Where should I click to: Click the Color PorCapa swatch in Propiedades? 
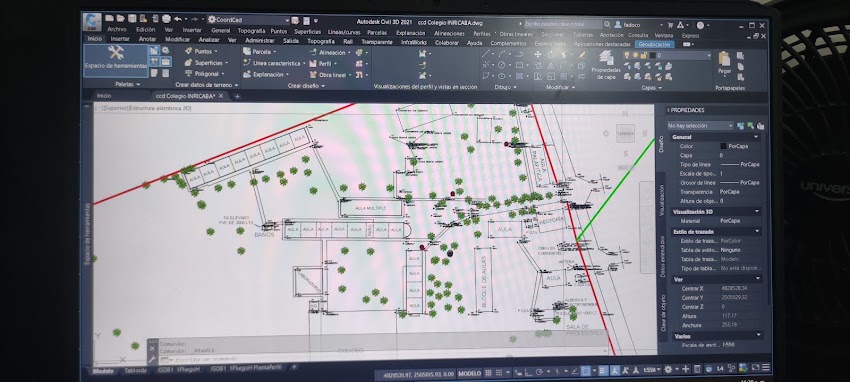pyautogui.click(x=723, y=146)
